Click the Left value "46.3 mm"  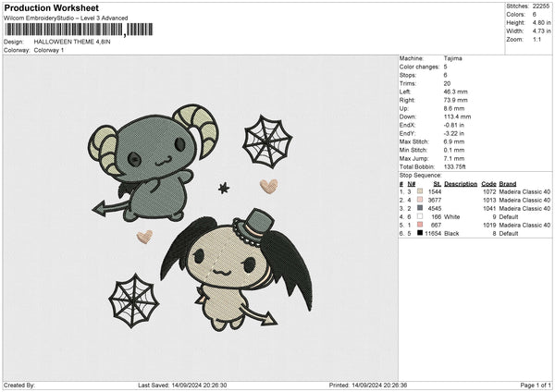tap(455, 92)
